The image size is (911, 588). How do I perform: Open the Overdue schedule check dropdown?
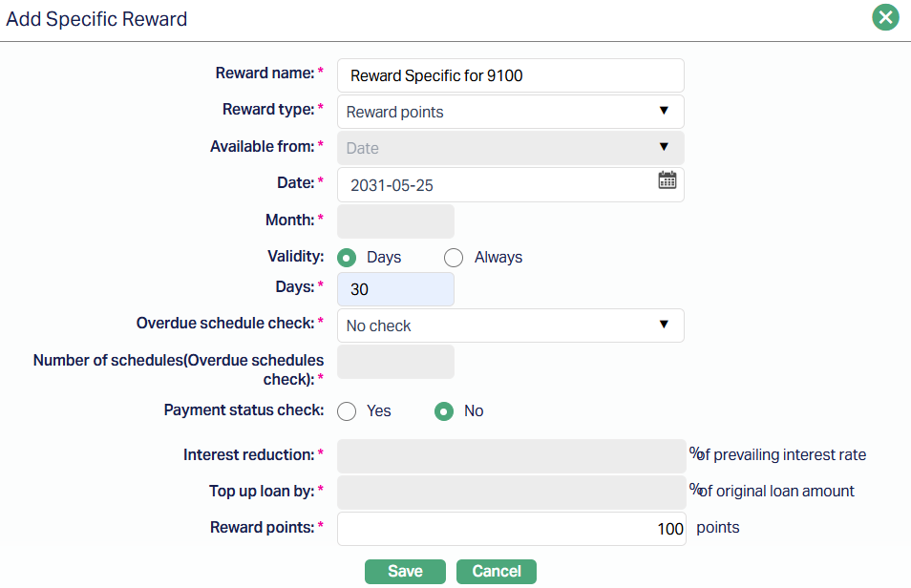510,325
